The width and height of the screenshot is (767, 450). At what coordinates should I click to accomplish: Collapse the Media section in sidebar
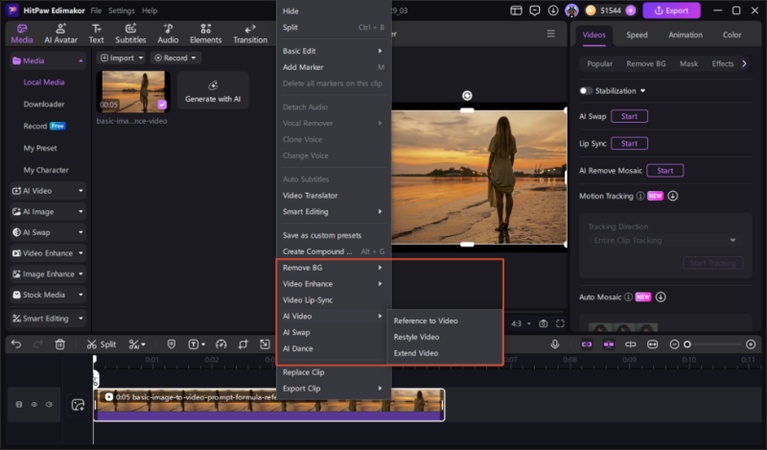(81, 61)
